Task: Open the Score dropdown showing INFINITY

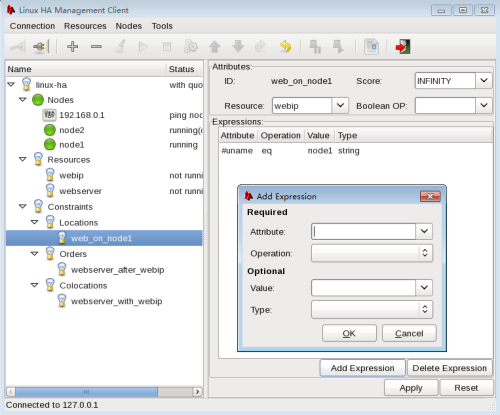Action: [484, 81]
